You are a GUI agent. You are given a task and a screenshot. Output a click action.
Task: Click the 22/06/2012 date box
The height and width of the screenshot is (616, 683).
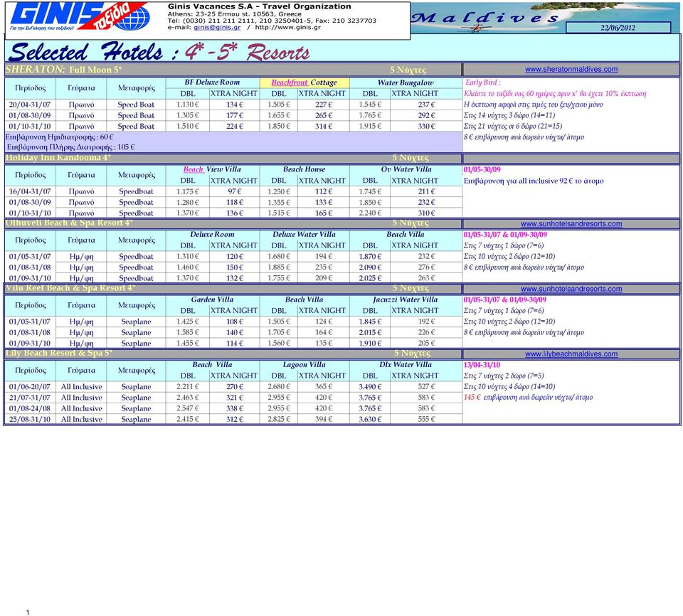tap(618, 28)
